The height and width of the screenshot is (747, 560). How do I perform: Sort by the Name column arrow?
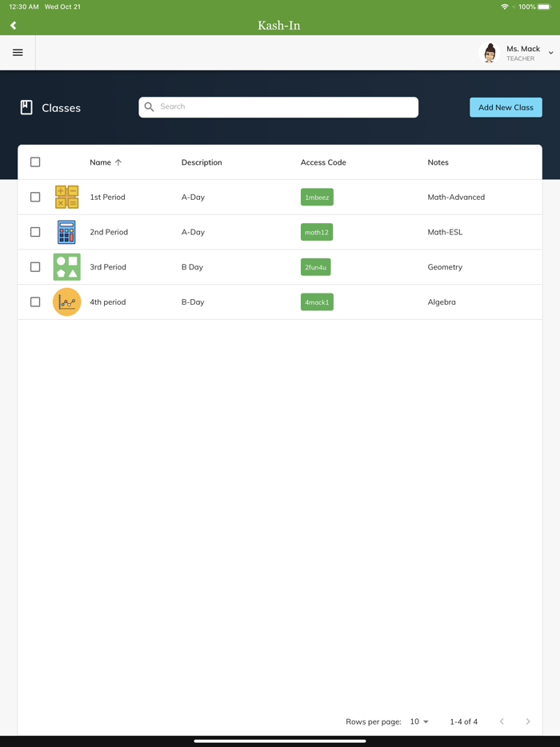pyautogui.click(x=118, y=162)
